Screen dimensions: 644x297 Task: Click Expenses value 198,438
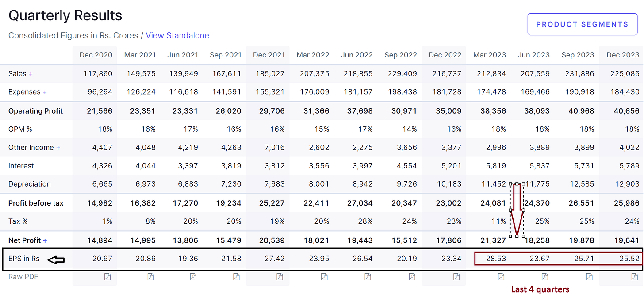[402, 92]
